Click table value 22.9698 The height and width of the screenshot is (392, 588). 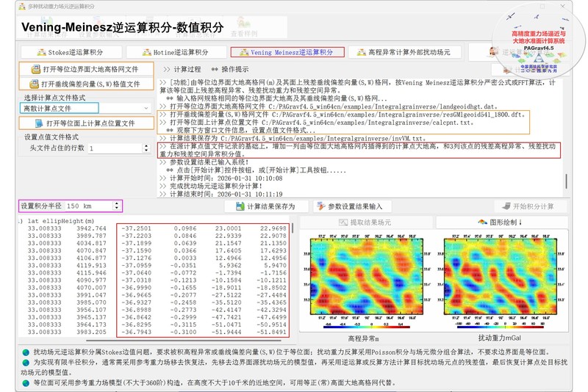(x=273, y=228)
